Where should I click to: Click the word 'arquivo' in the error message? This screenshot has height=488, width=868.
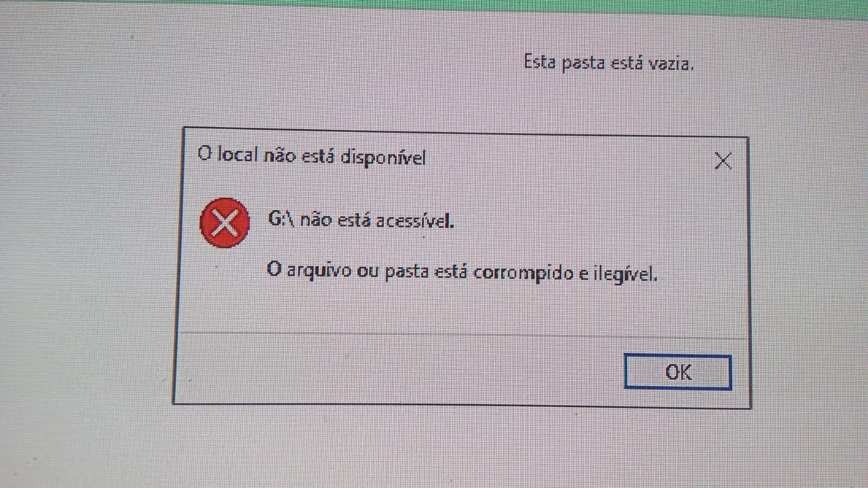[x=312, y=270]
